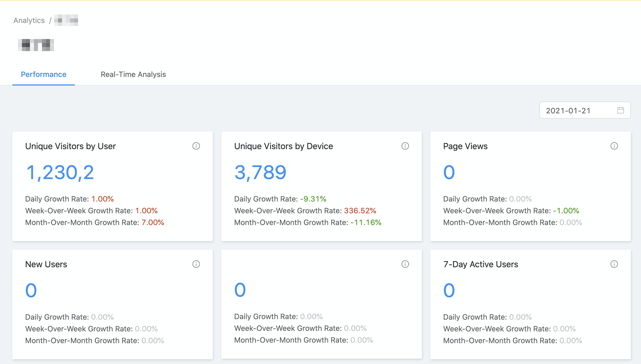641x364 pixels.
Task: Click info icon on Unique Visitors by User
Action: [196, 146]
